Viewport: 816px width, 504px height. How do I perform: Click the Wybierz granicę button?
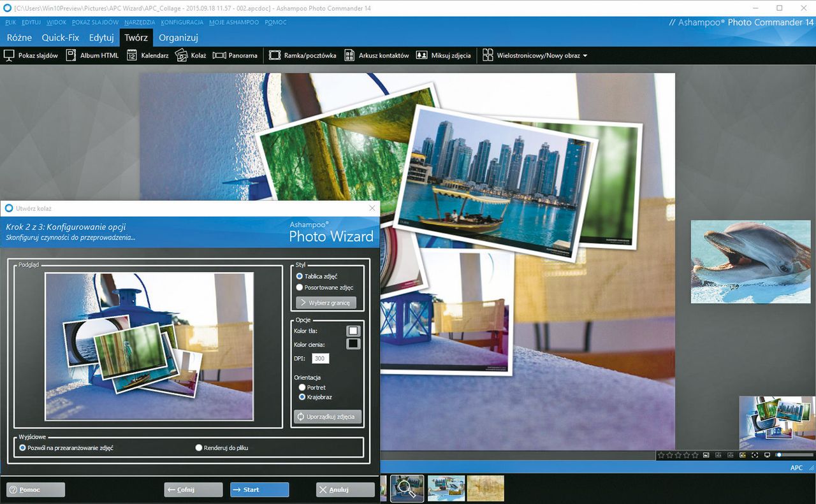click(x=326, y=303)
